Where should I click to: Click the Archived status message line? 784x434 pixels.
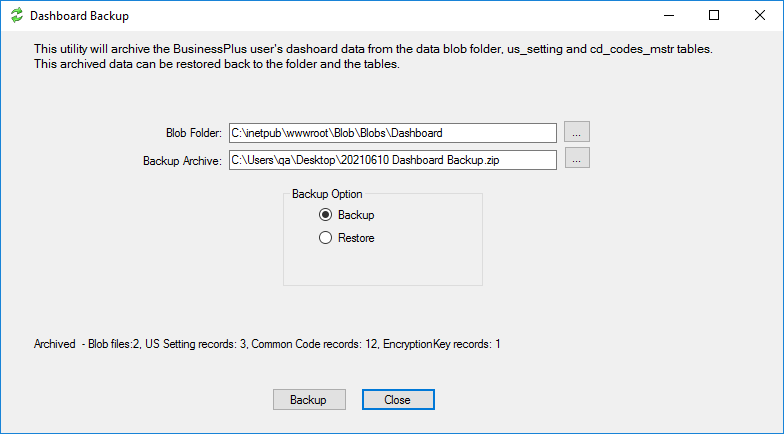click(267, 344)
